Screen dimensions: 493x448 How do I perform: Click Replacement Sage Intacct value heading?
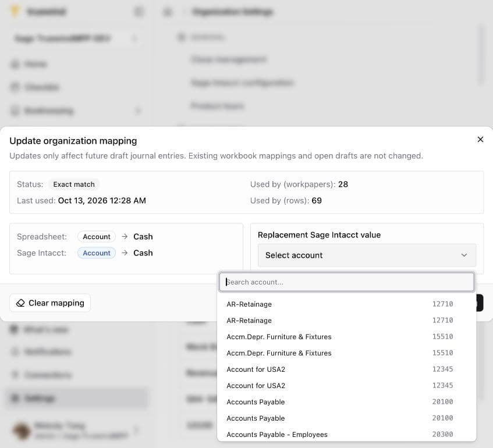click(x=319, y=235)
